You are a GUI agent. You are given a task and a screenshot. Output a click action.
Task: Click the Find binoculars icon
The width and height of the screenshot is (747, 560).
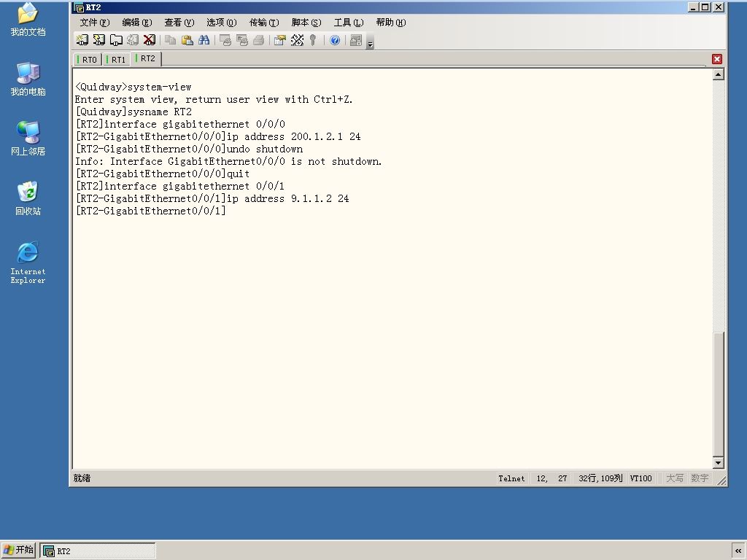coord(204,41)
